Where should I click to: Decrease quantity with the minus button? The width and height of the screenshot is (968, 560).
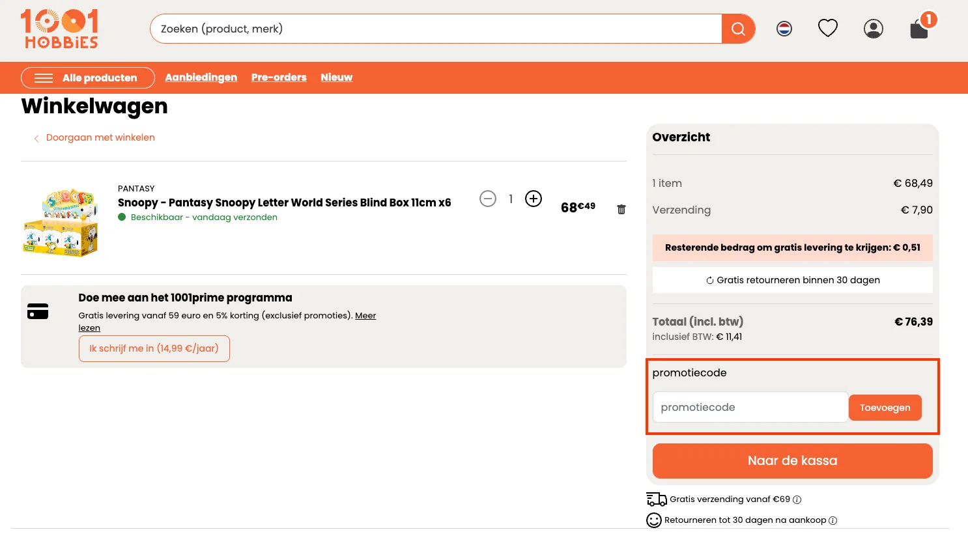click(x=488, y=199)
